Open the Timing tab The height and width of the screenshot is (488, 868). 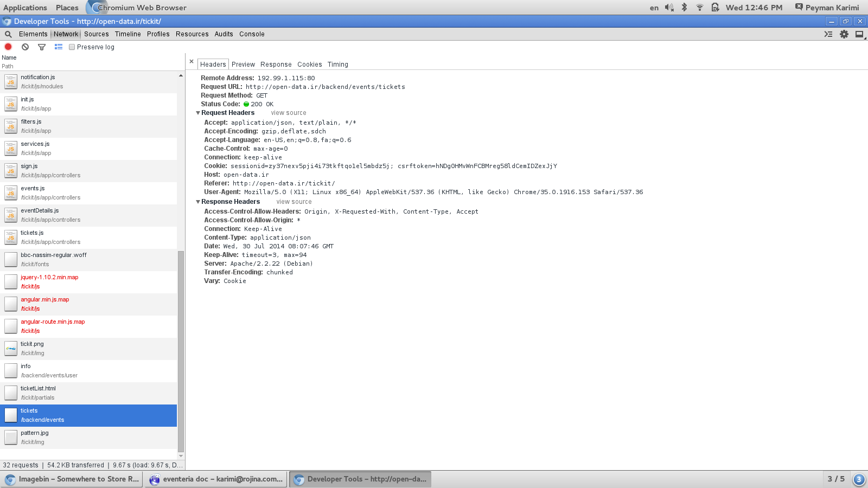[338, 65]
